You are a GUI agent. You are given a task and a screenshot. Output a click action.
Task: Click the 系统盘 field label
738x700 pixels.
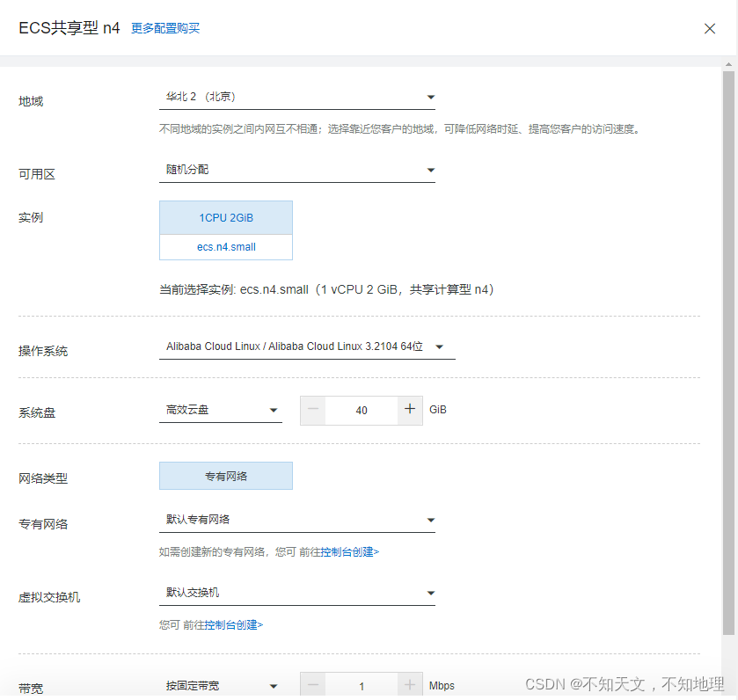37,412
